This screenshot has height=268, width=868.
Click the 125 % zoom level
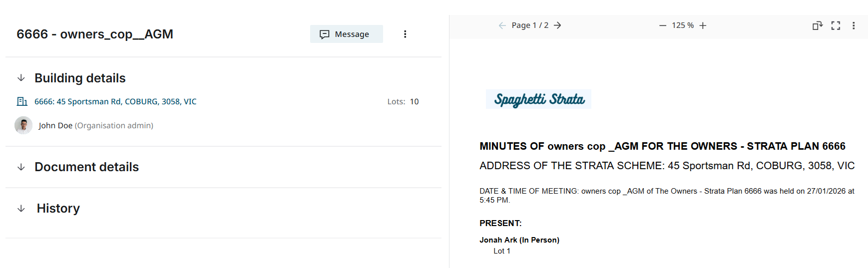point(683,25)
